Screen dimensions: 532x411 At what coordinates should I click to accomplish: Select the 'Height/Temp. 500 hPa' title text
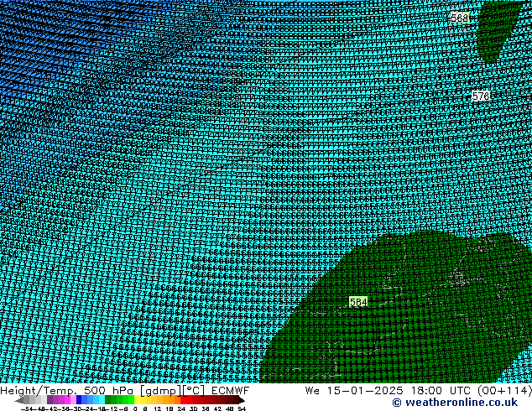pos(67,391)
